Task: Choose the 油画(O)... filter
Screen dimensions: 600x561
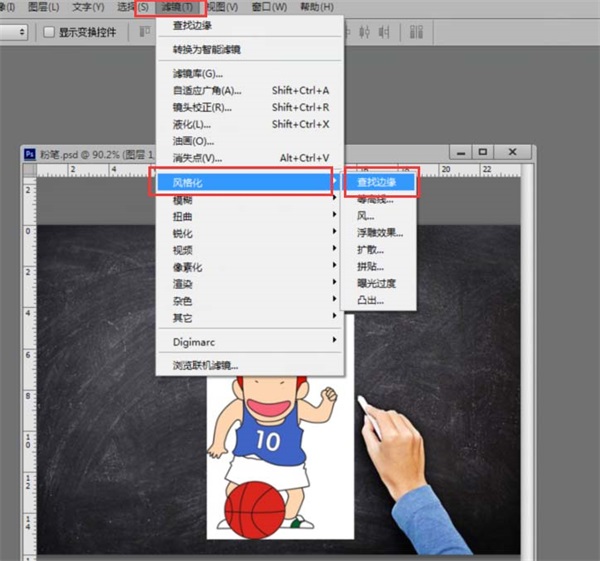Action: pos(250,141)
